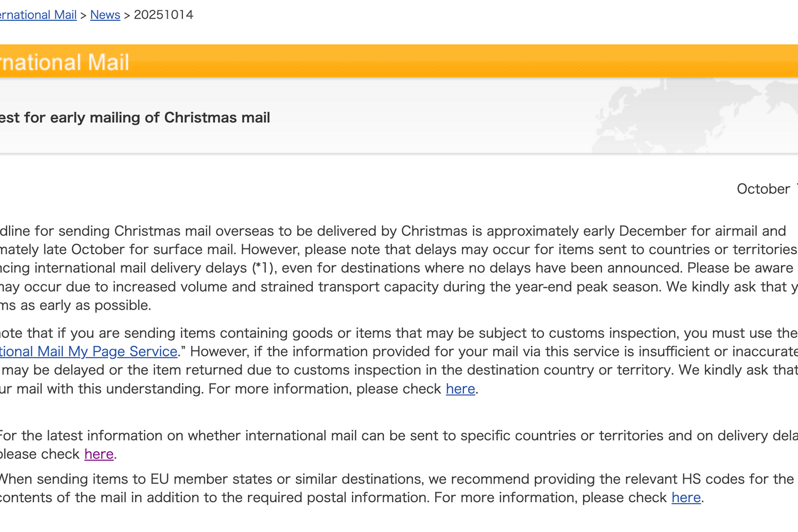This screenshot has width=798, height=532.
Task: Open the here link for latest country information
Action: (98, 454)
